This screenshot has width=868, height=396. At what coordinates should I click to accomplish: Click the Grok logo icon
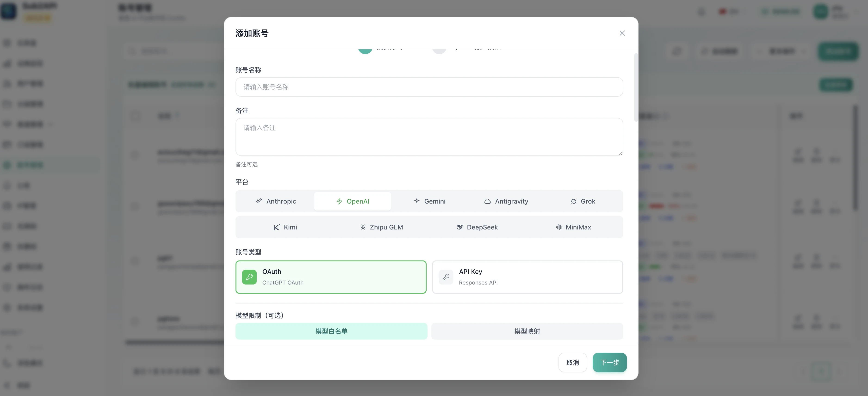[x=573, y=201]
